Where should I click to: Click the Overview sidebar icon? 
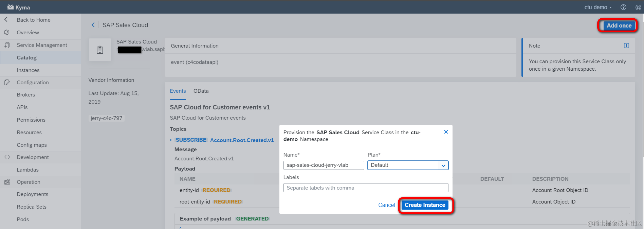coord(7,32)
